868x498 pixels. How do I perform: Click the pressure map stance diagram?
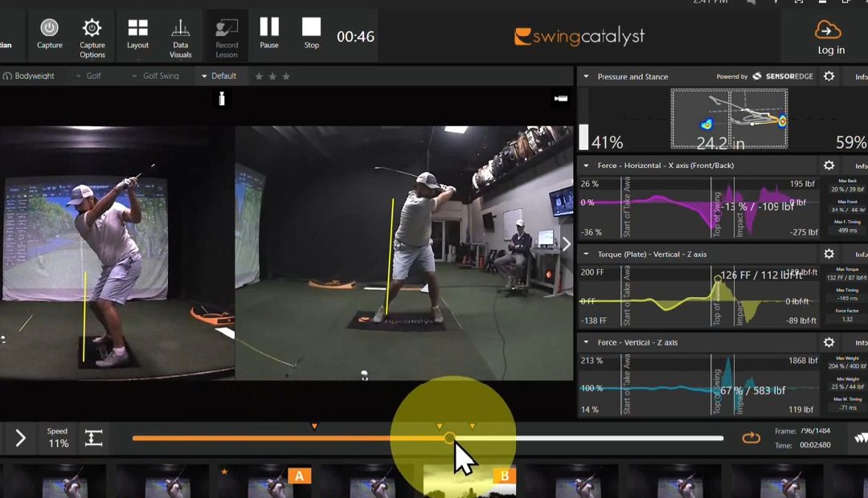[x=729, y=118]
